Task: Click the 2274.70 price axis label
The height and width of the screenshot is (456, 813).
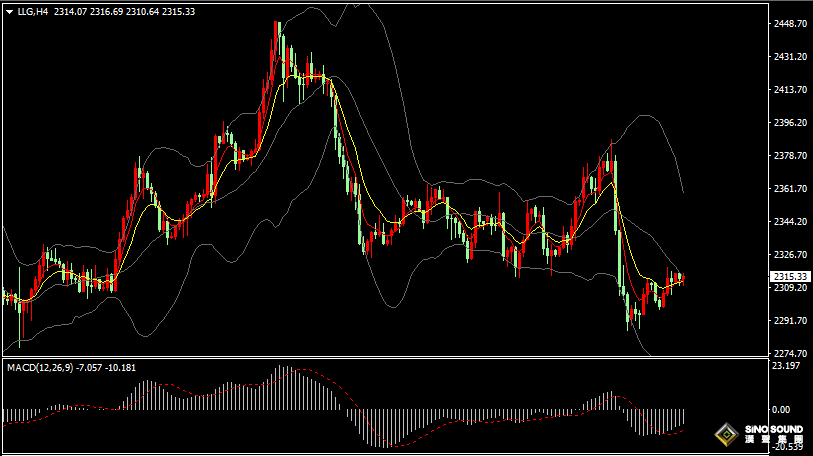Action: point(790,354)
